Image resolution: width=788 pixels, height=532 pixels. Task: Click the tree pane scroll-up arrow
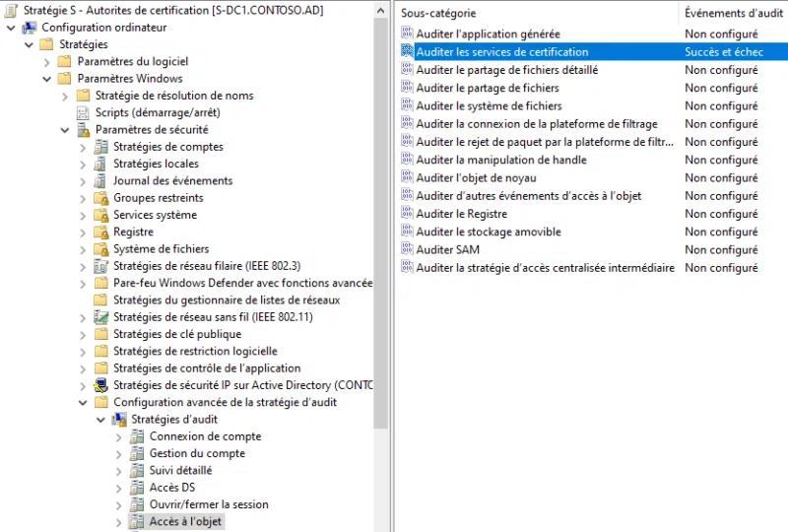(x=381, y=10)
